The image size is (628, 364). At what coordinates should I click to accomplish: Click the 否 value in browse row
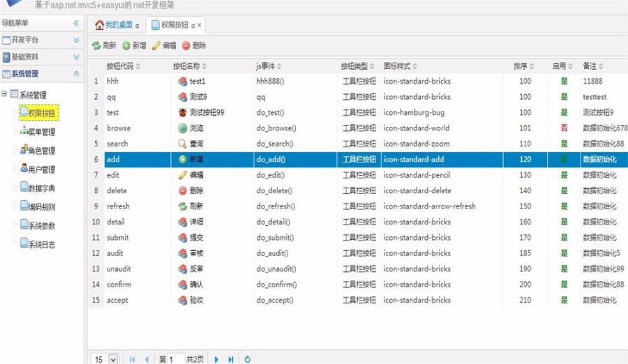pyautogui.click(x=564, y=128)
